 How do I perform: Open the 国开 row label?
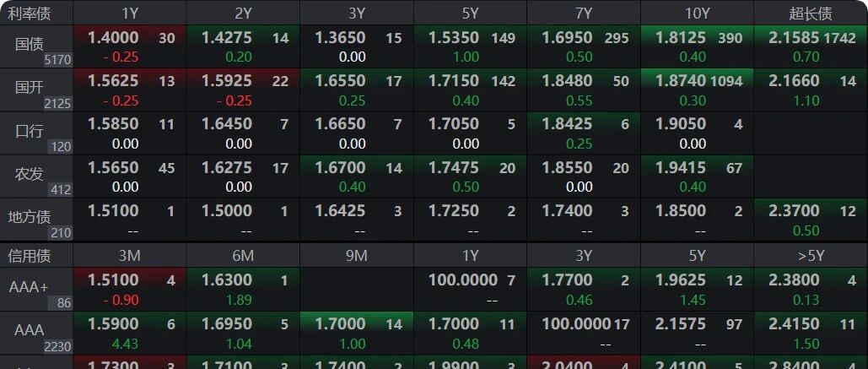(x=29, y=88)
